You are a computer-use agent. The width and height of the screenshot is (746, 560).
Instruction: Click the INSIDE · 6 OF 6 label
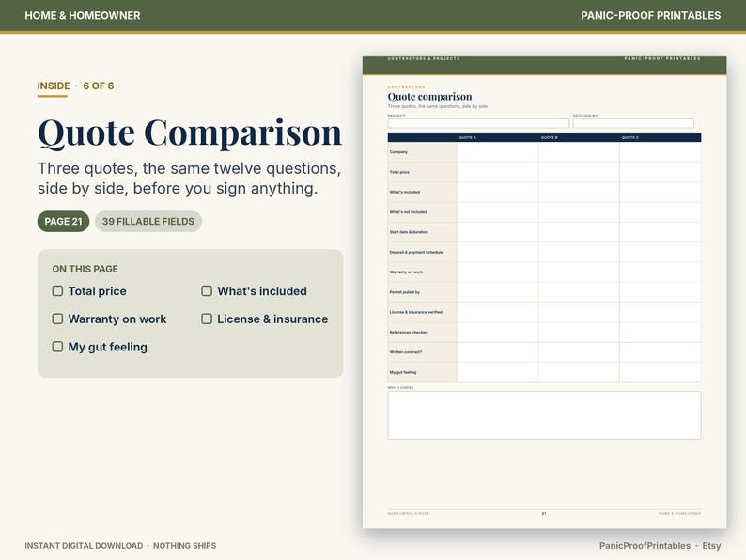pos(76,86)
